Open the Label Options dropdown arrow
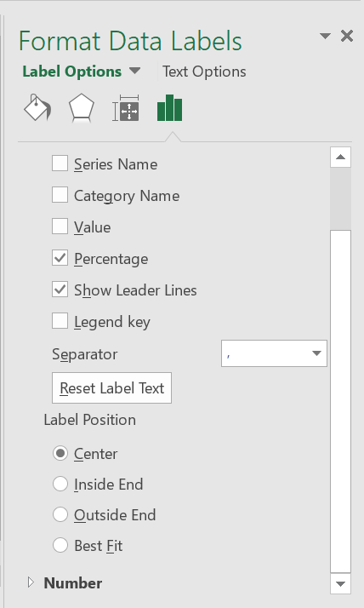The width and height of the screenshot is (364, 608). tap(134, 71)
